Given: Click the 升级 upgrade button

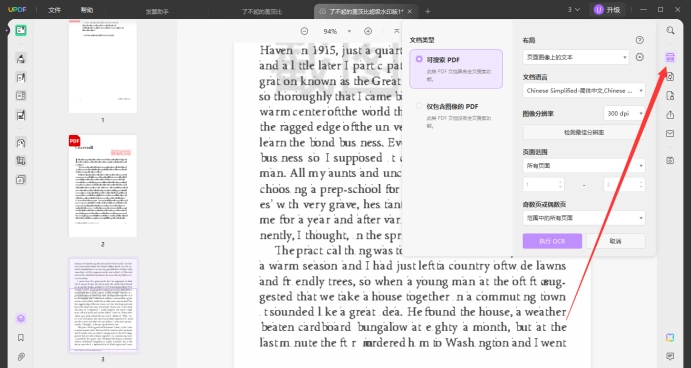Looking at the screenshot, I should coord(607,10).
